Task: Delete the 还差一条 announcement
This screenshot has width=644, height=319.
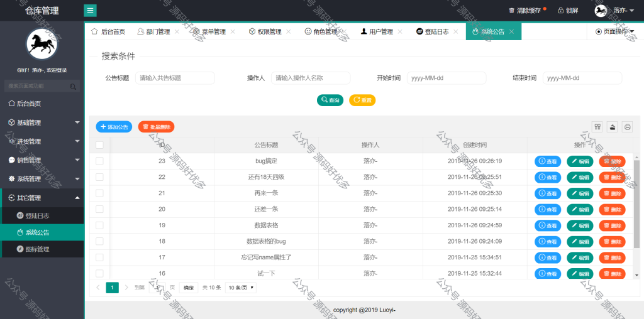Action: click(x=613, y=210)
